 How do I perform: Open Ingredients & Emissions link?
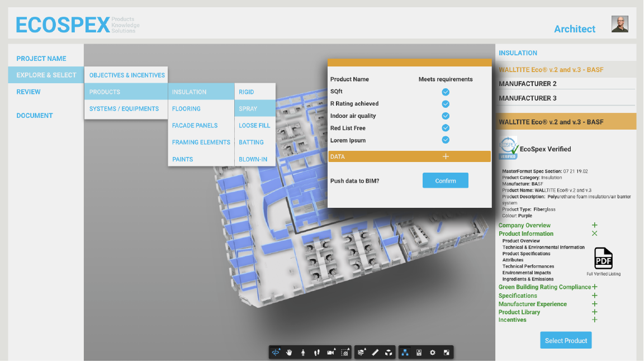pyautogui.click(x=528, y=279)
